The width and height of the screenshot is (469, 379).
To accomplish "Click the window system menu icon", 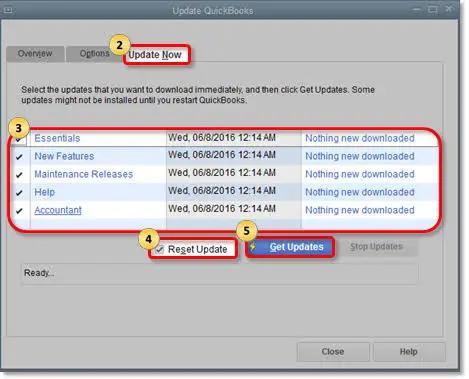I will tap(8, 10).
